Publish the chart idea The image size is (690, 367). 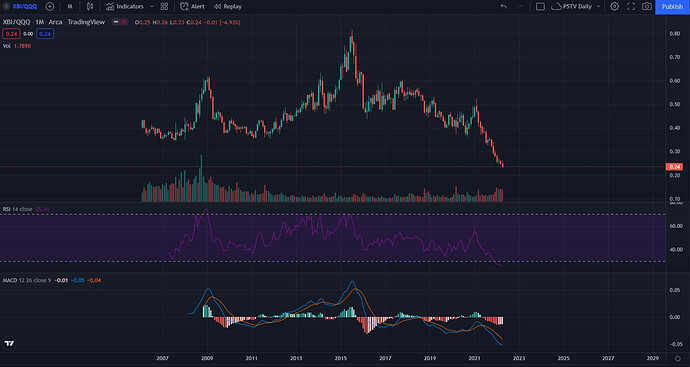[672, 7]
